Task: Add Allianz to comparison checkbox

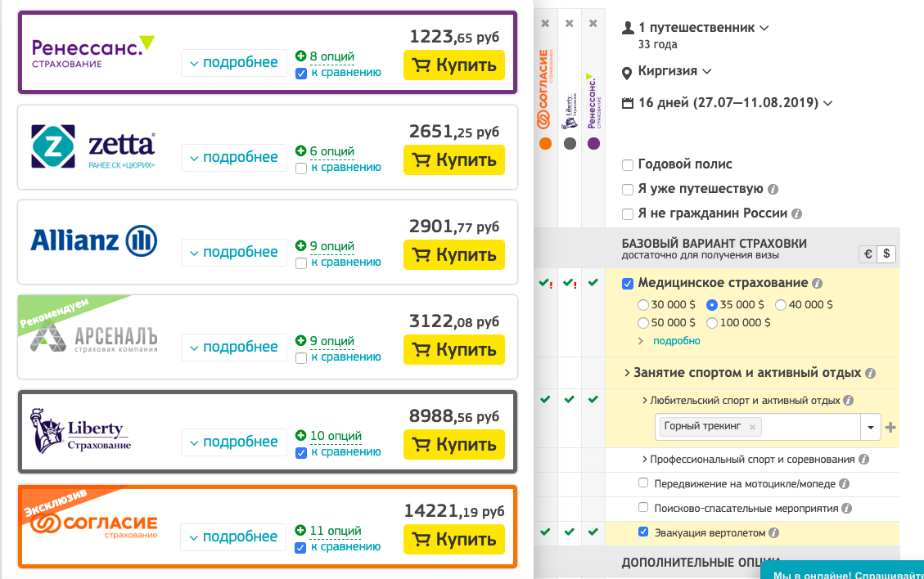Action: click(301, 263)
